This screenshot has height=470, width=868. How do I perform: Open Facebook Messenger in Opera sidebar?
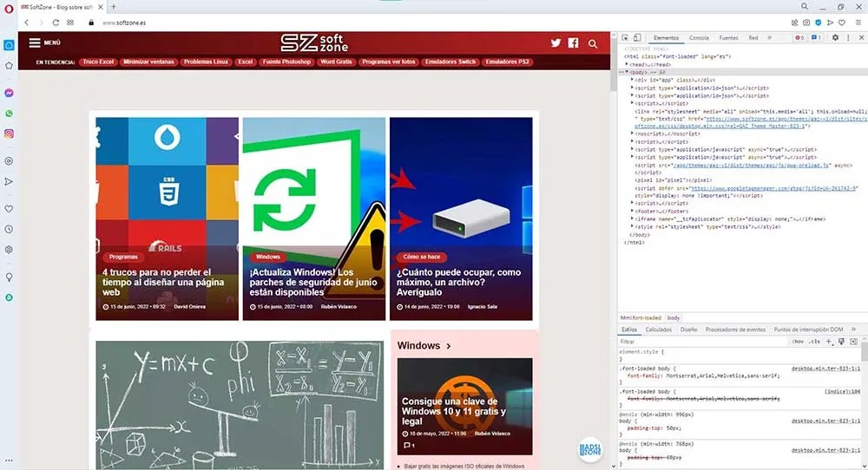point(9,93)
